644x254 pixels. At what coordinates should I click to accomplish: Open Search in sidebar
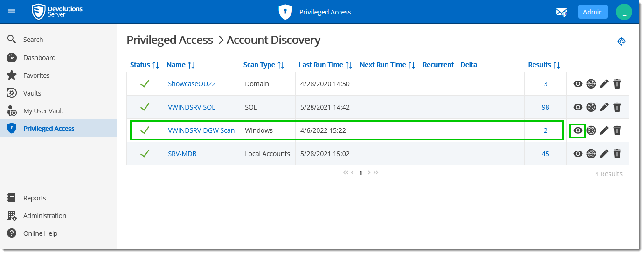58,39
